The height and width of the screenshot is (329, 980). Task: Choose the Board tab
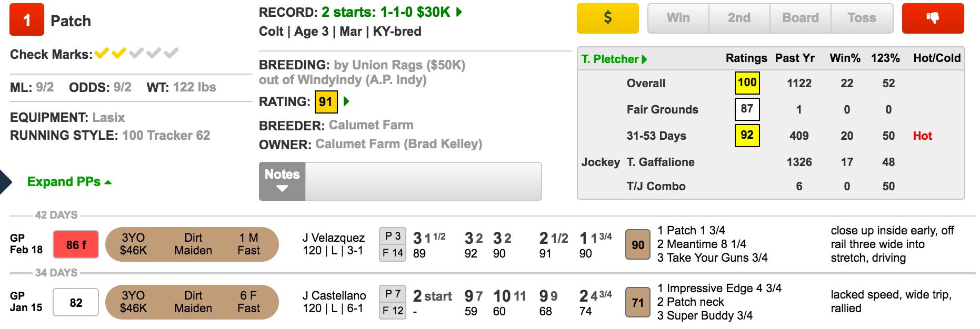800,18
